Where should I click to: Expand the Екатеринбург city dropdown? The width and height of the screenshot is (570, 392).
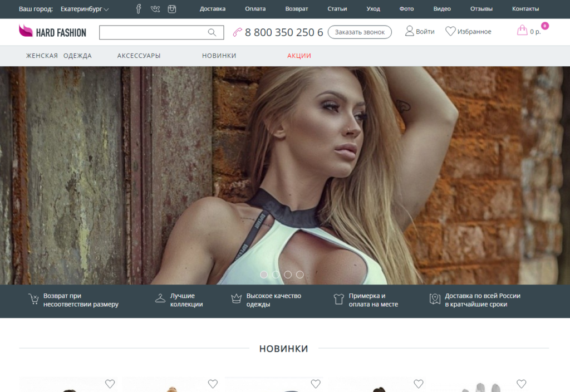pos(85,9)
